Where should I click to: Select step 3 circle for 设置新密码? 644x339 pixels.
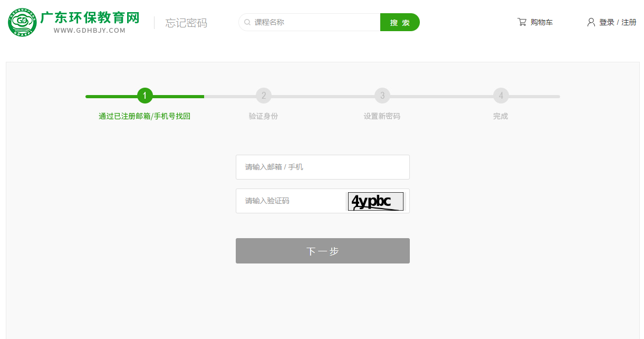382,96
